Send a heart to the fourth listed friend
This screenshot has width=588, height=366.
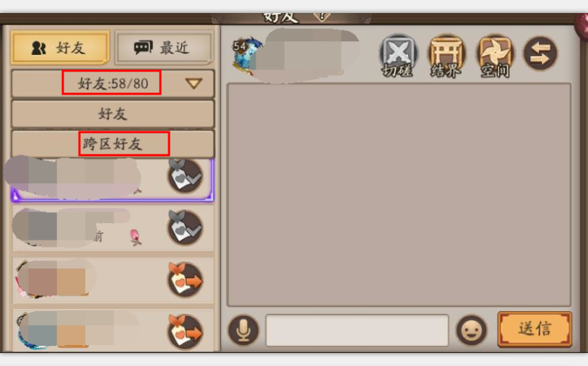click(185, 332)
